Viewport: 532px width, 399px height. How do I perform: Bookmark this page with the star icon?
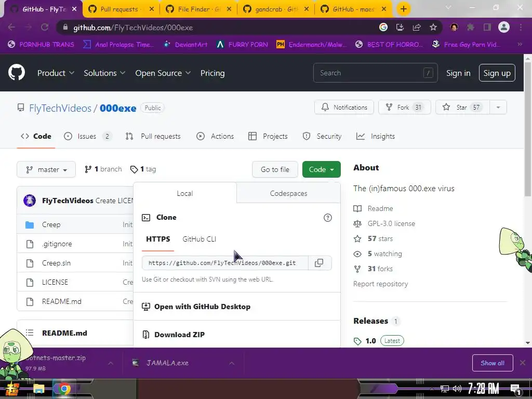[x=433, y=28]
